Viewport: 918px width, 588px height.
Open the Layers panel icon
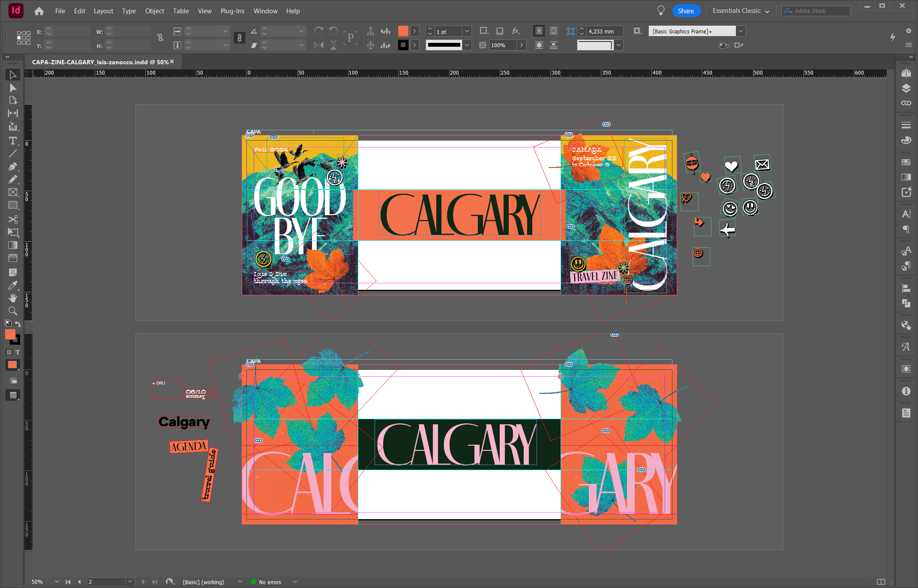point(906,88)
